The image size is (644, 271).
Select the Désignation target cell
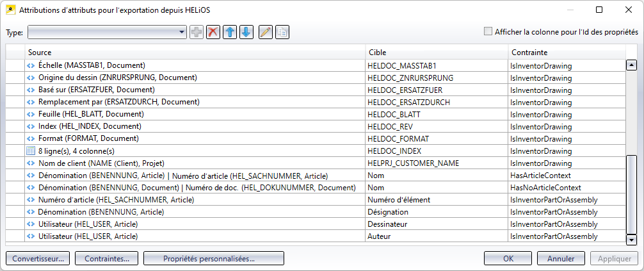coord(437,212)
